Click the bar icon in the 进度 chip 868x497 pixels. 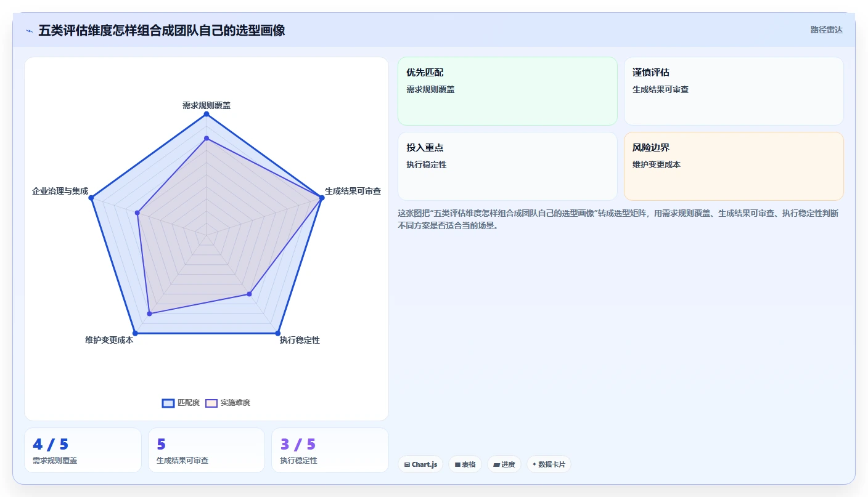tap(496, 464)
